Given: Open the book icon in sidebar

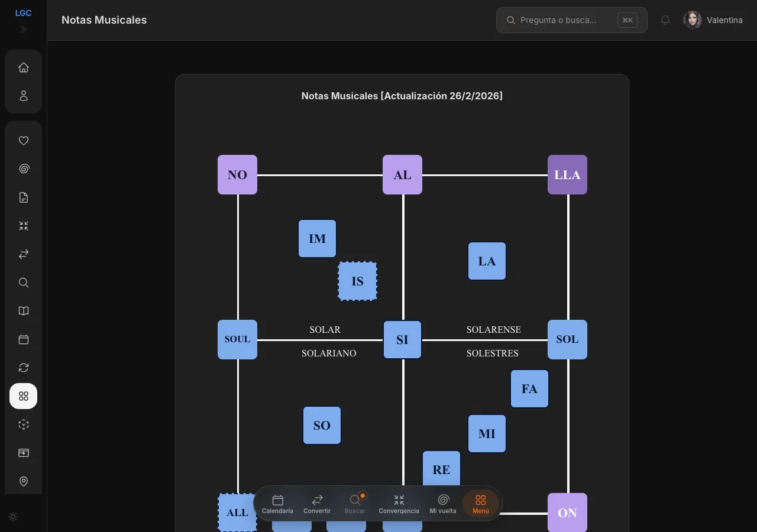Looking at the screenshot, I should pyautogui.click(x=24, y=311).
